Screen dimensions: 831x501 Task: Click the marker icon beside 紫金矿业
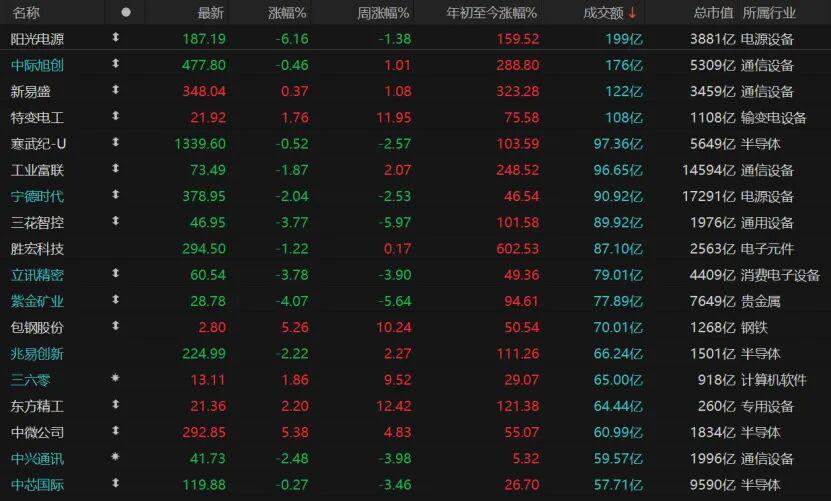[116, 300]
